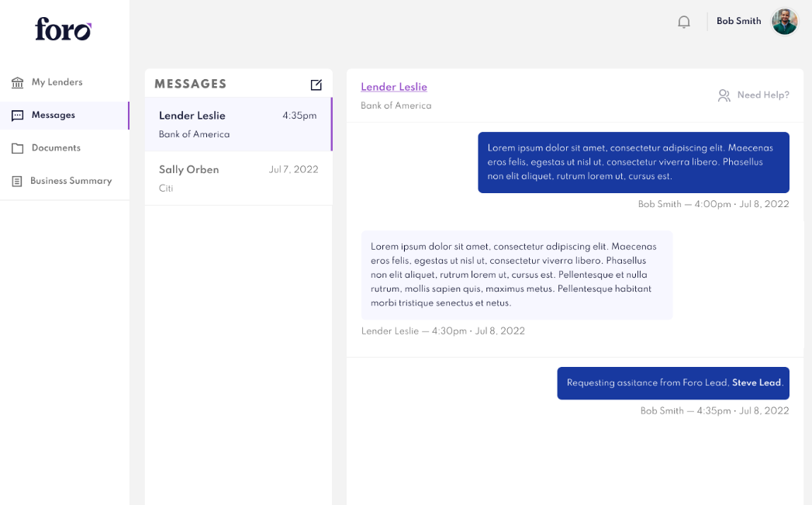
Task: Click the Need Help person icon
Action: pyautogui.click(x=724, y=95)
